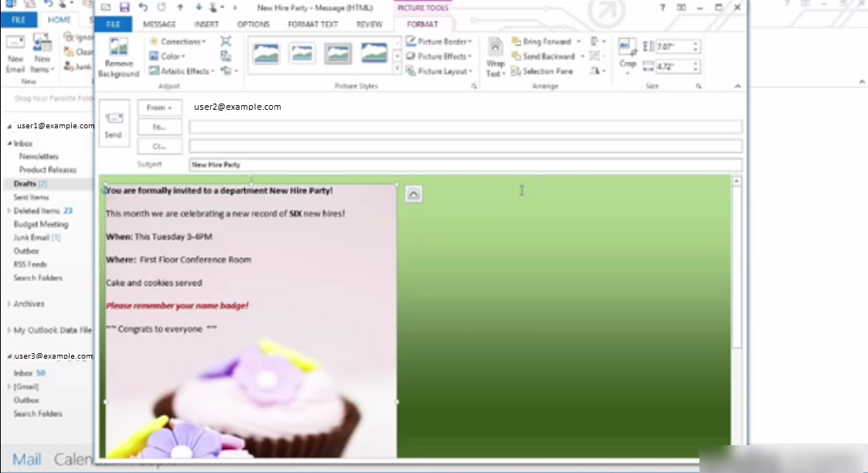Click the To... button
The width and height of the screenshot is (868, 473).
coord(159,127)
